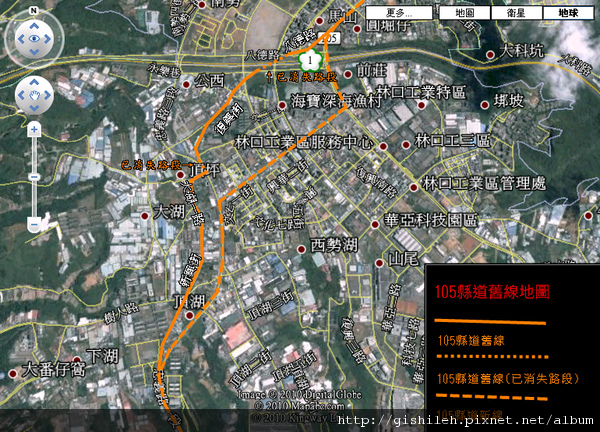
Task: Click the red marker for 西勢湖
Action: (302, 249)
